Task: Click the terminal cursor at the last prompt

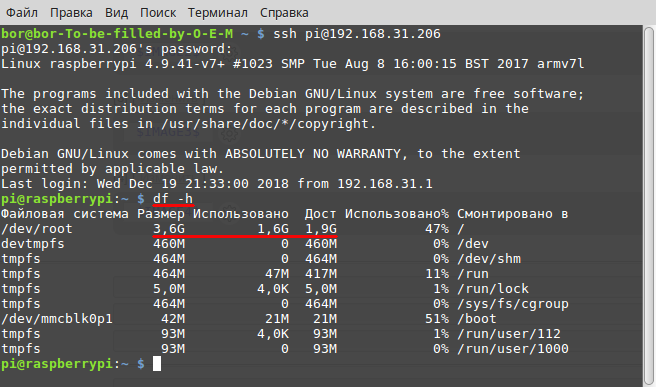Action: pyautogui.click(x=157, y=364)
